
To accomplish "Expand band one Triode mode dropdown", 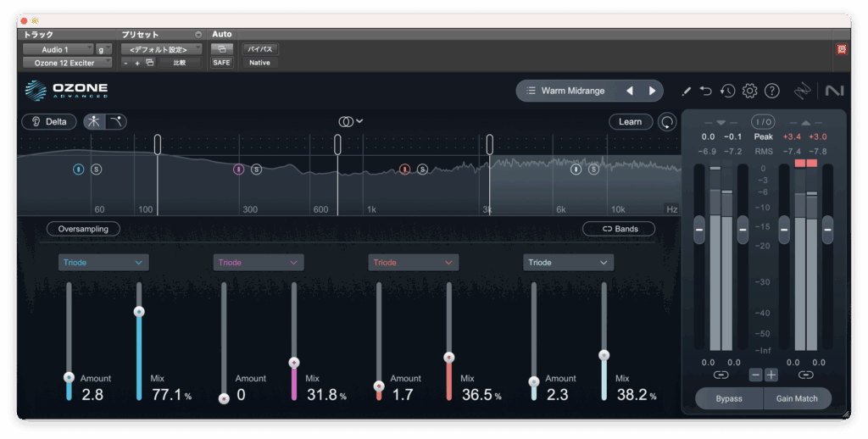I will pos(103,263).
